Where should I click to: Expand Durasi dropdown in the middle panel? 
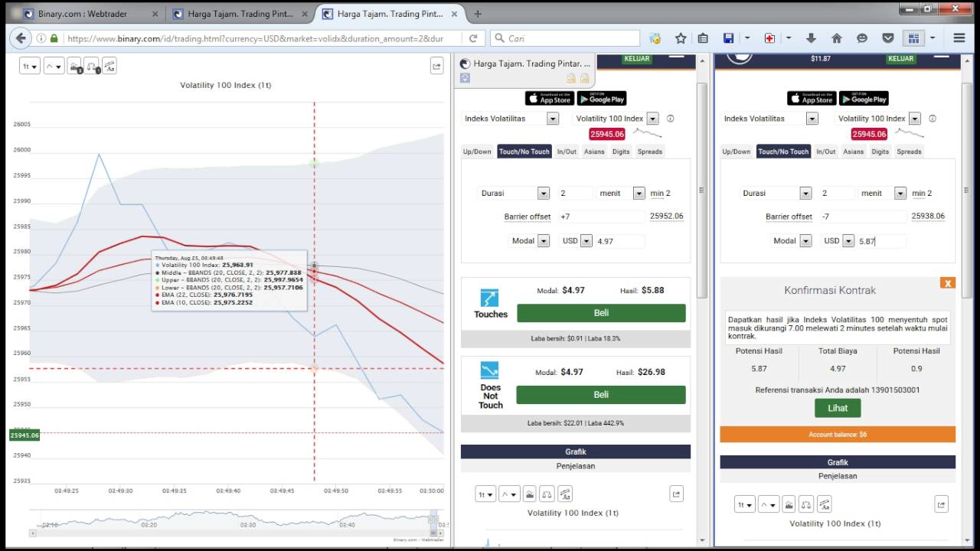click(543, 194)
